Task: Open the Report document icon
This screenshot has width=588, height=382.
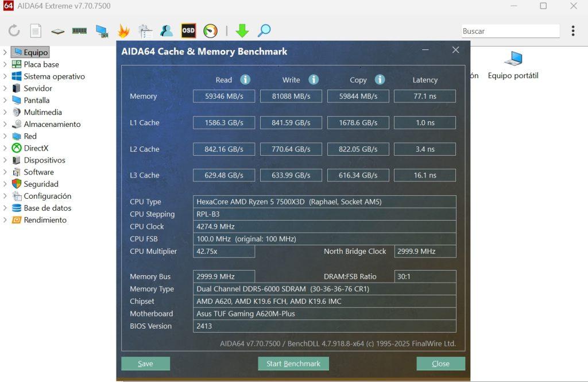Action: click(36, 31)
